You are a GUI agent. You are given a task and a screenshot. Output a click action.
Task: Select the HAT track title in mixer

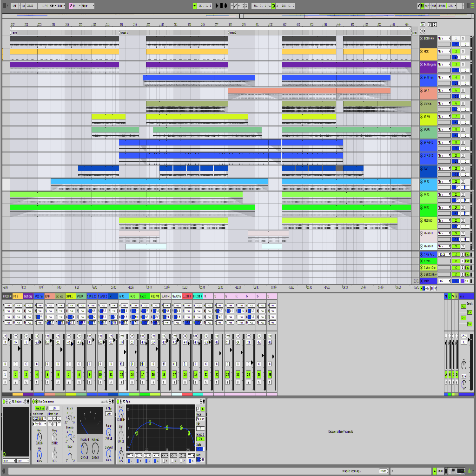113,296
